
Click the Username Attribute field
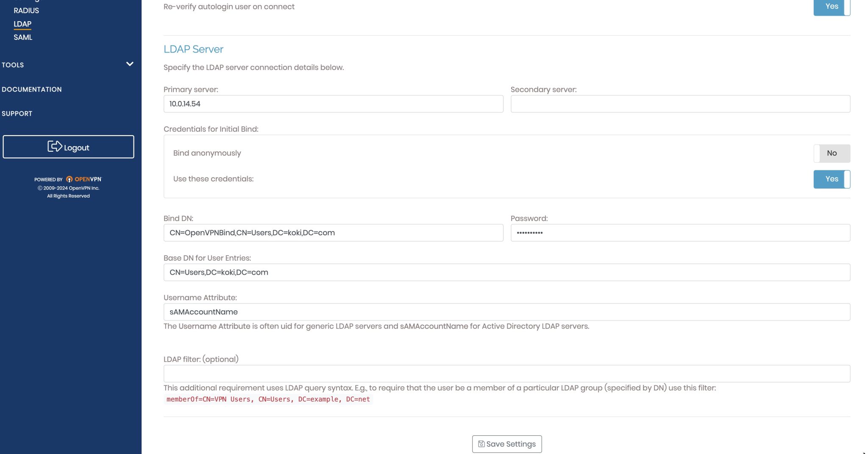[507, 312]
